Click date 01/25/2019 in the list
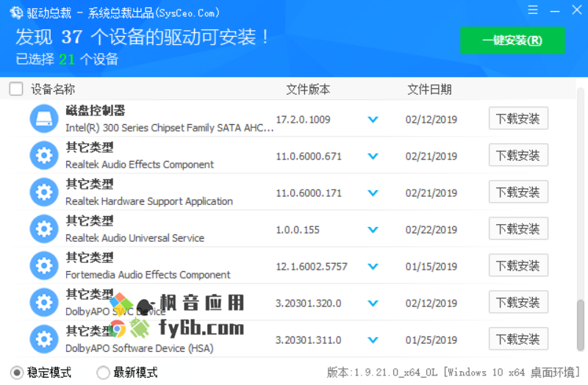This screenshot has height=385, width=588. pyautogui.click(x=431, y=340)
